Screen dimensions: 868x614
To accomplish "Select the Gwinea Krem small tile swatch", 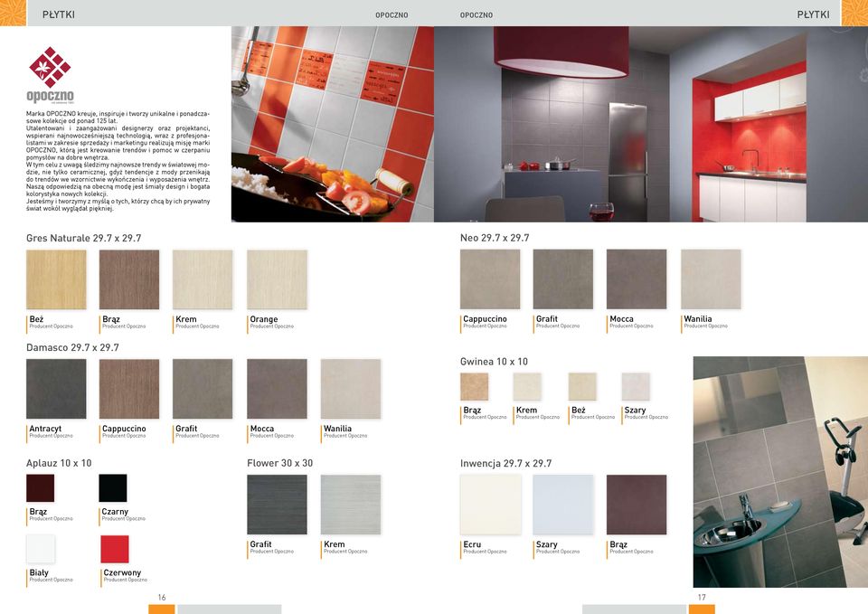I will 527,386.
